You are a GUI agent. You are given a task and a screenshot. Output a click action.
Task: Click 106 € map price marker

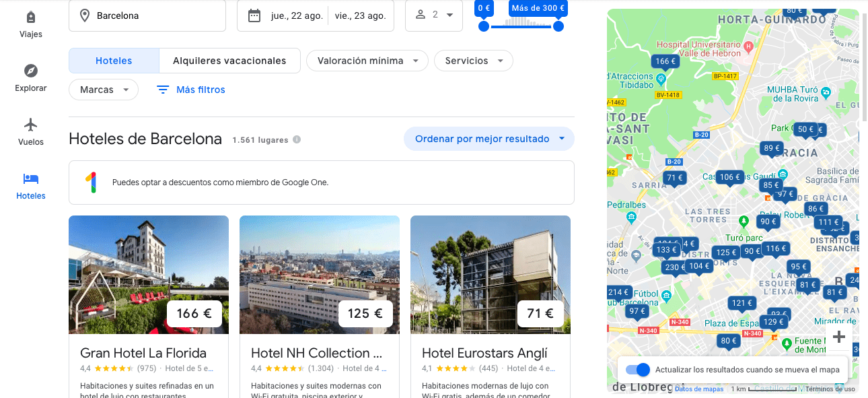click(729, 177)
